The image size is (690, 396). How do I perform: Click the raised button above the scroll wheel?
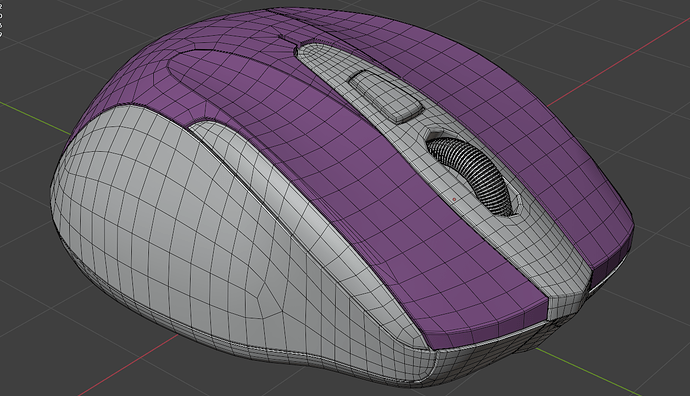click(386, 96)
